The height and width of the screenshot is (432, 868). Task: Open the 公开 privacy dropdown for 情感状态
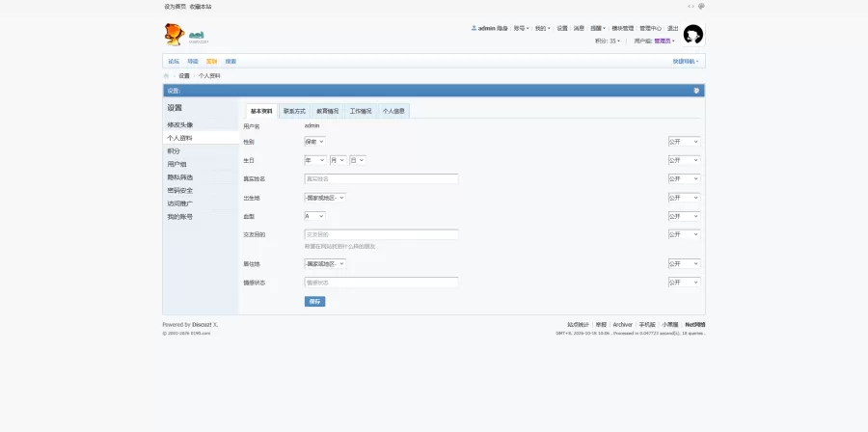point(684,283)
